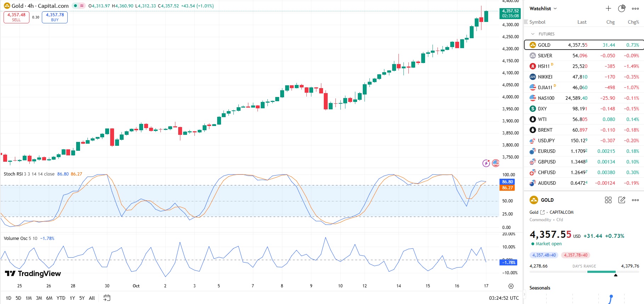The width and height of the screenshot is (644, 304).
Task: Open chart settings gear on the time axis
Action: pyautogui.click(x=511, y=286)
